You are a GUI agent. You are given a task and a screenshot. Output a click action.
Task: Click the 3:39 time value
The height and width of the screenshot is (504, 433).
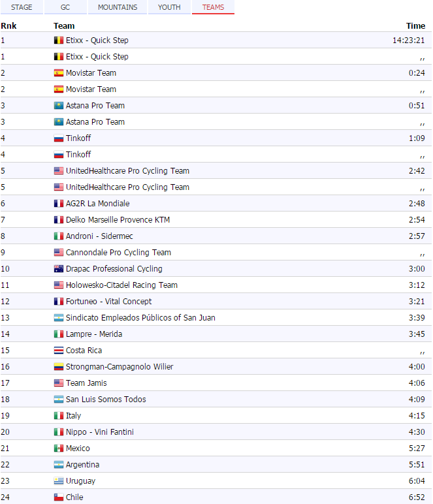point(417,318)
